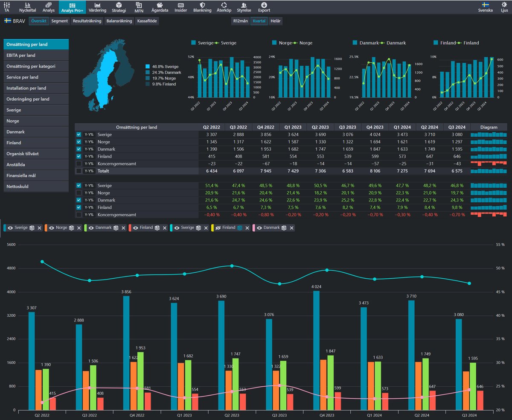Check Norge in the percentage share table
The image size is (512, 420).
79,193
